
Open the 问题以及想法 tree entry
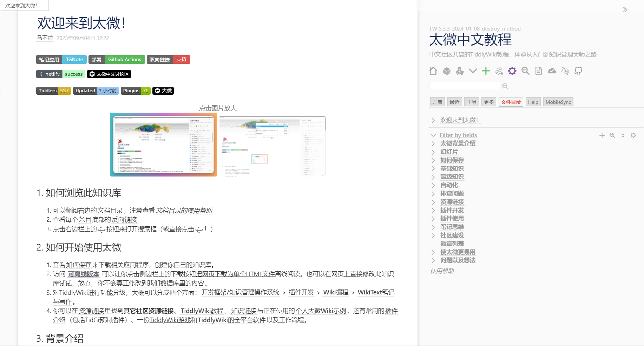458,260
